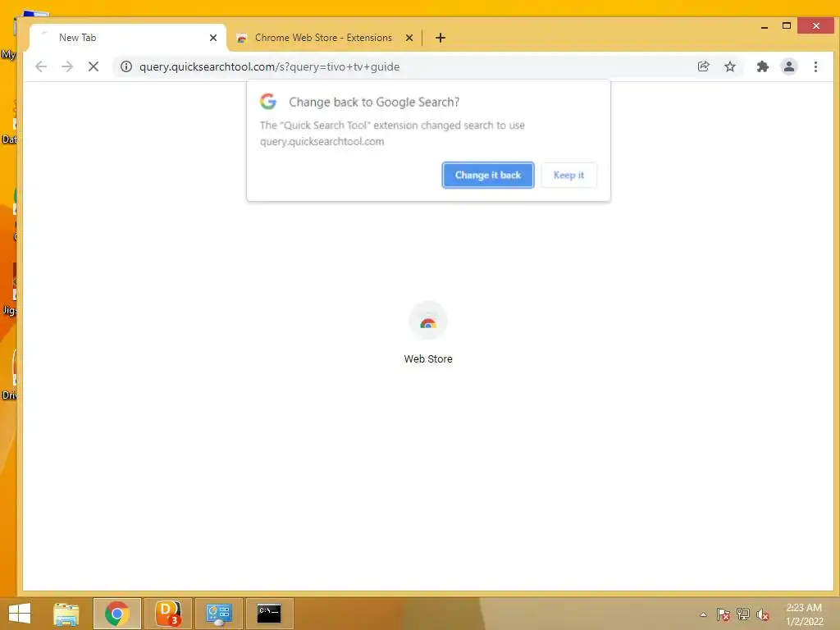The height and width of the screenshot is (630, 840).
Task: Open the Extensions puzzle icon
Action: point(762,66)
